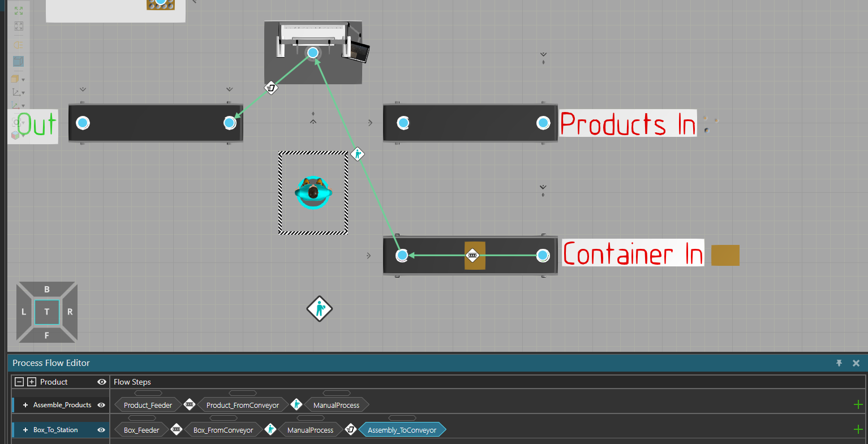Toggle the highlighted wireframe cube icon
The height and width of the screenshot is (444, 868).
click(x=18, y=61)
